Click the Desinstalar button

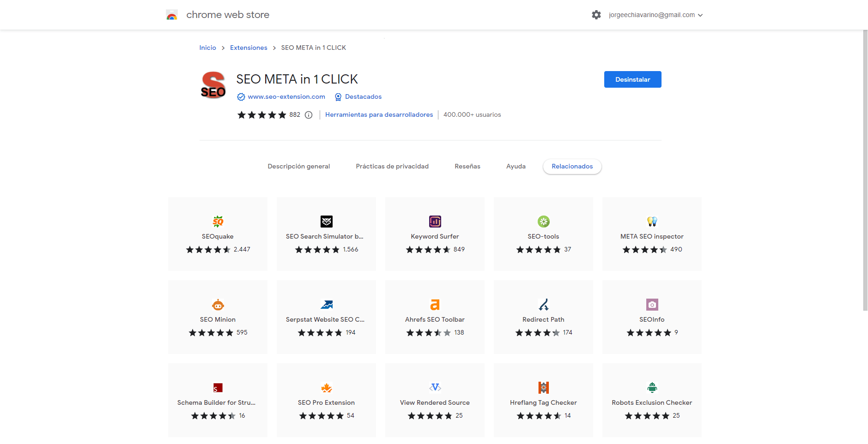(632, 79)
